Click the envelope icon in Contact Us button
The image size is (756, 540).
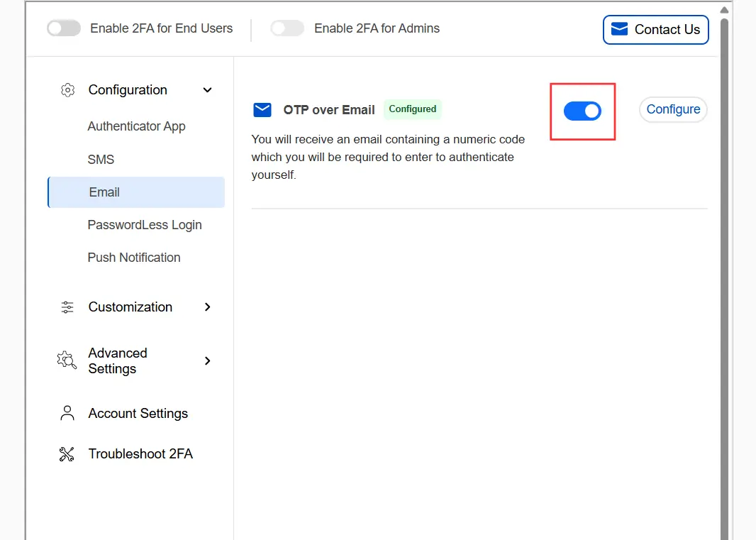(620, 29)
